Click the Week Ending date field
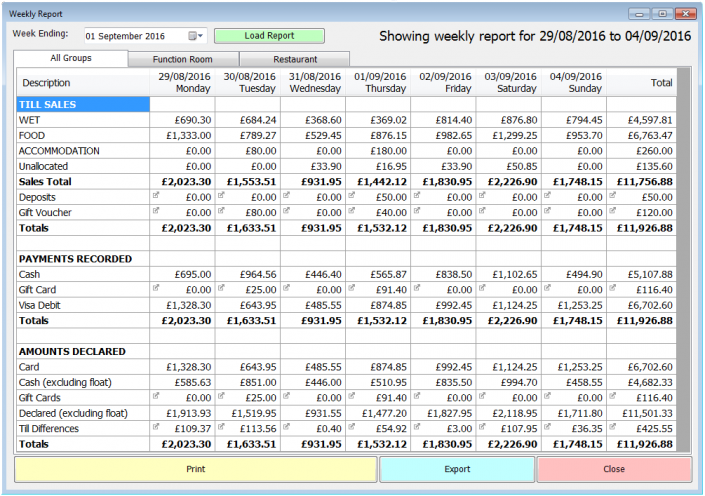 coord(145,36)
